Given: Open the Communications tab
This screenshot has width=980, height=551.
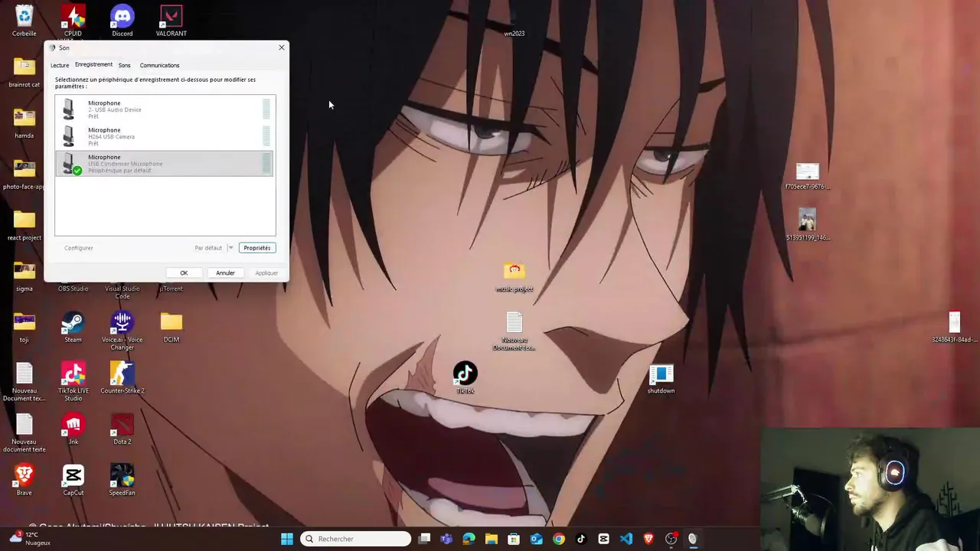Looking at the screenshot, I should pyautogui.click(x=159, y=65).
